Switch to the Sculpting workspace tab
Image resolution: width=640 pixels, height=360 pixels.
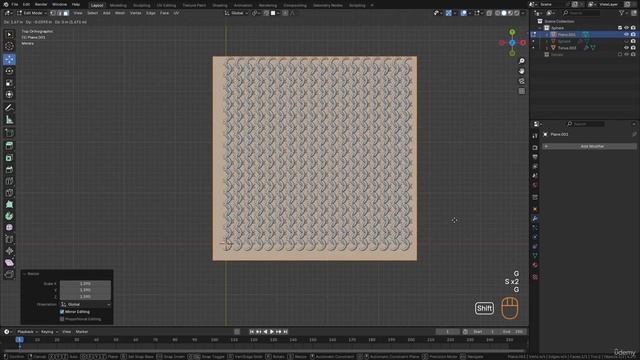pos(142,5)
